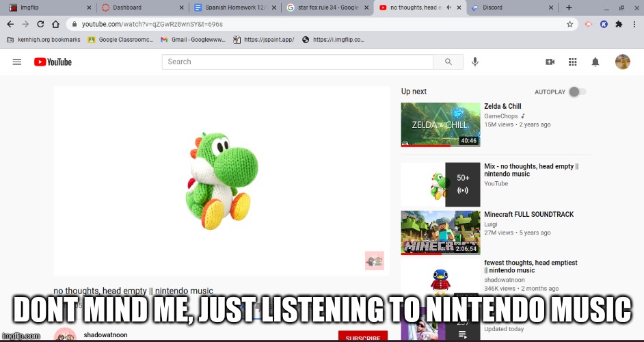The width and height of the screenshot is (644, 342).
Task: Click the Zelda & Chill title
Action: tap(502, 106)
